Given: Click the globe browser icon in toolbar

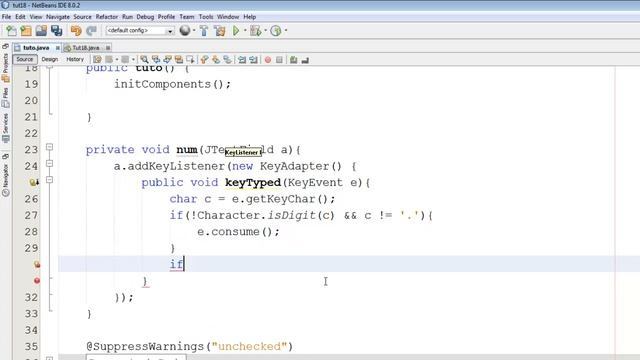Looking at the screenshot, I should click(x=185, y=31).
